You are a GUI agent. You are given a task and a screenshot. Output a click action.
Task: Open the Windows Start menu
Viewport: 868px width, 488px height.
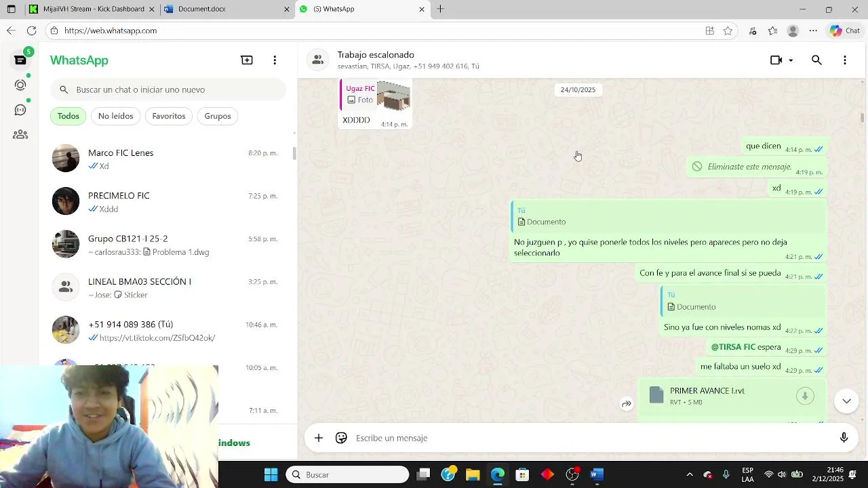(x=271, y=474)
